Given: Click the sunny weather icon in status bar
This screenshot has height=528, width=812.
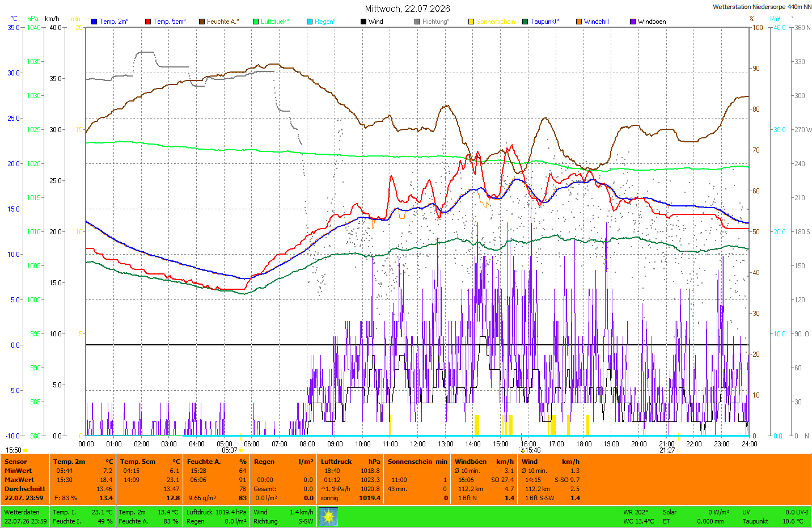Looking at the screenshot, I should (328, 517).
